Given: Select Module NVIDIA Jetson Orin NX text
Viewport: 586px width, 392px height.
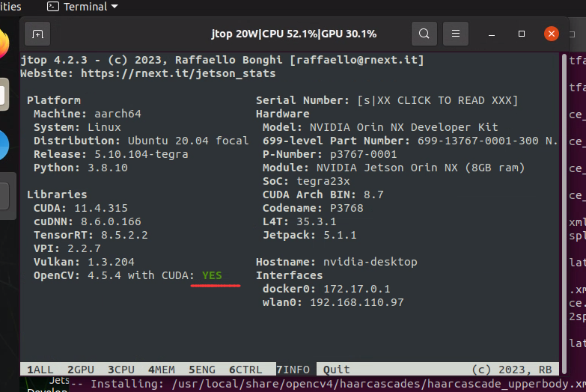Looking at the screenshot, I should pos(387,168).
